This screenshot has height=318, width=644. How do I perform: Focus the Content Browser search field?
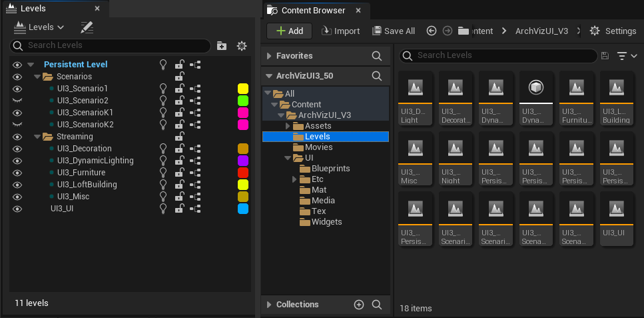[498, 55]
